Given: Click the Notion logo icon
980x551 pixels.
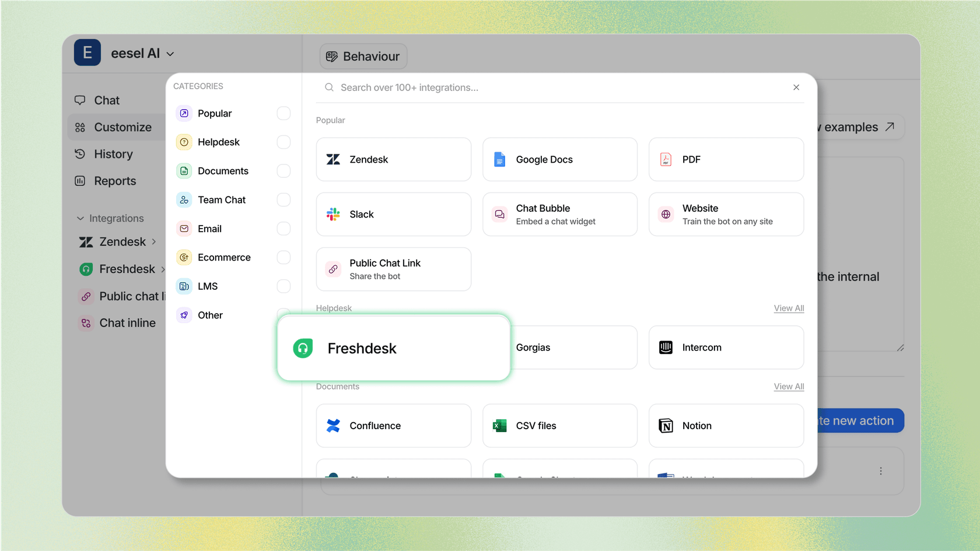Looking at the screenshot, I should 666,426.
